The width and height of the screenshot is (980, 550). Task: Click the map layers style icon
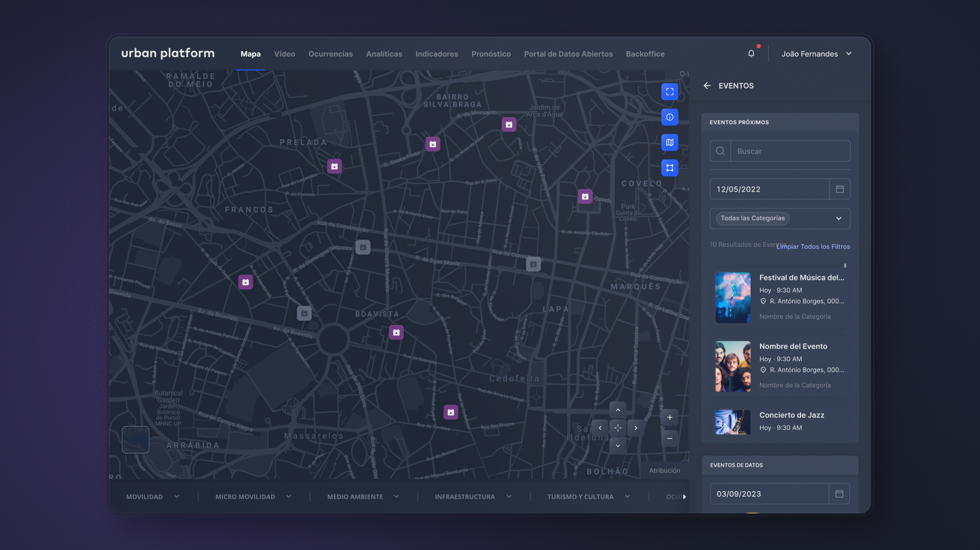pos(669,143)
